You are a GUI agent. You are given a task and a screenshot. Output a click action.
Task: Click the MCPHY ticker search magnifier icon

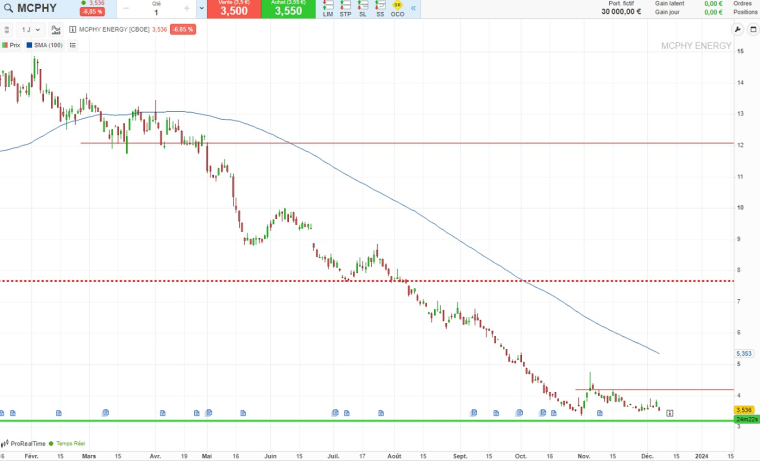10,9
